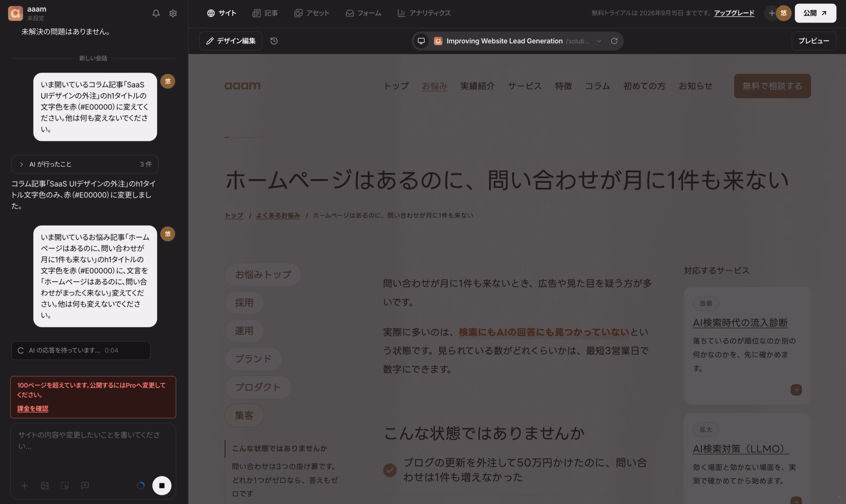Click 無料で相談する button
Screen dimensions: 846x504
point(772,86)
